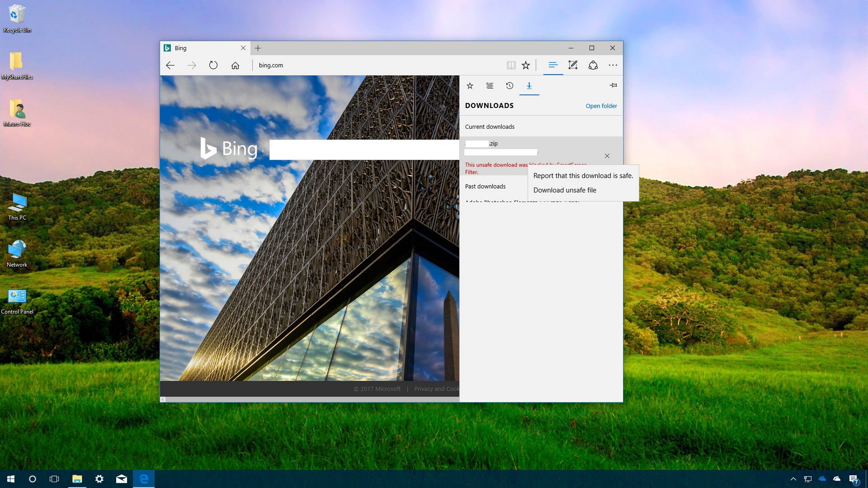Toggle the browser favorites star
Image resolution: width=868 pixels, height=488 pixels.
[x=526, y=65]
